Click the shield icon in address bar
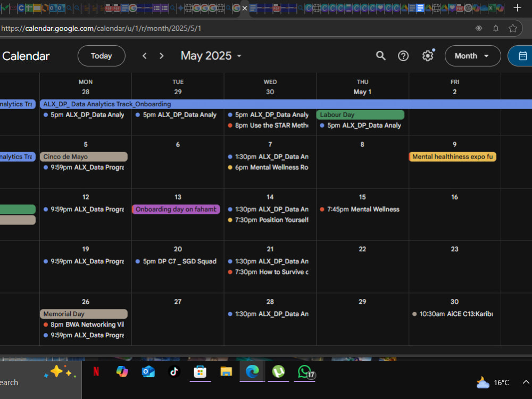Viewport: 532px width, 399px height. (x=478, y=28)
